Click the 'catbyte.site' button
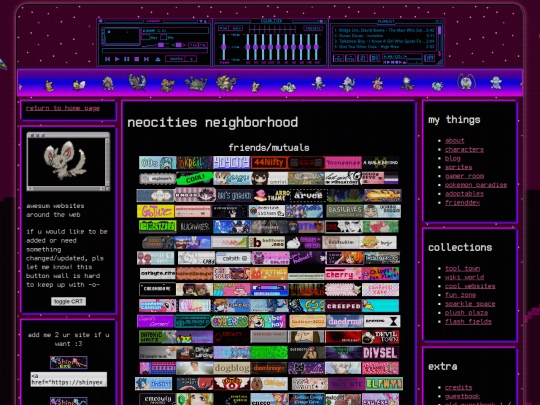 point(158,274)
